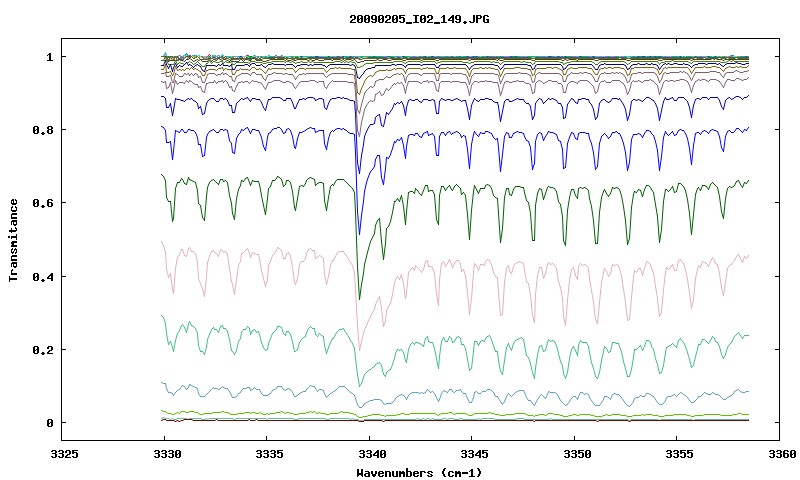Click the y-axis tick label 0.2
Screen dimensions: 800x480
(x=42, y=350)
